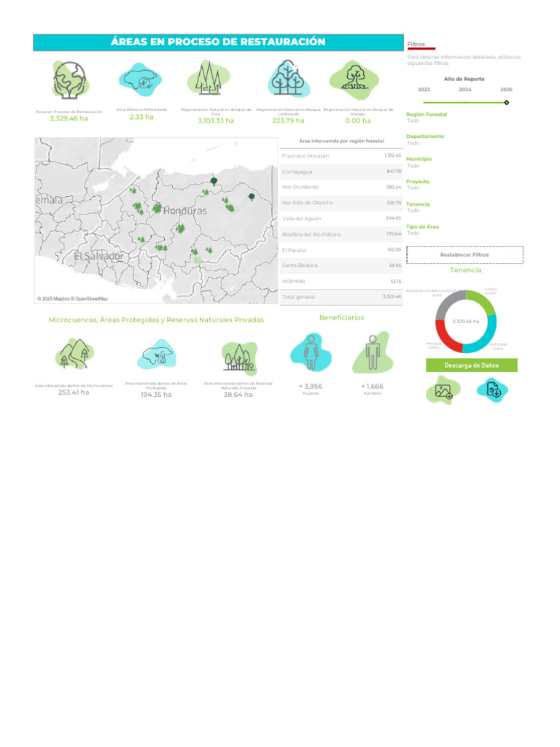Select the Atlántida table row

pos(341,281)
